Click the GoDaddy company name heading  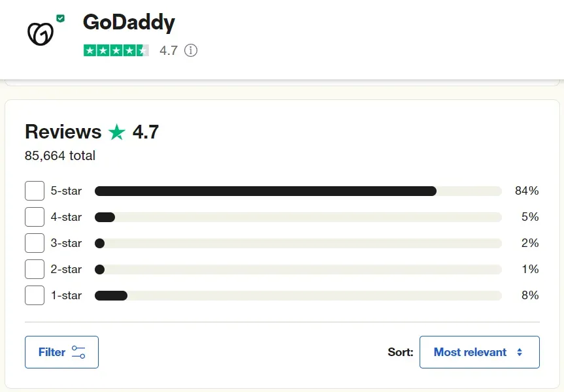tap(129, 23)
